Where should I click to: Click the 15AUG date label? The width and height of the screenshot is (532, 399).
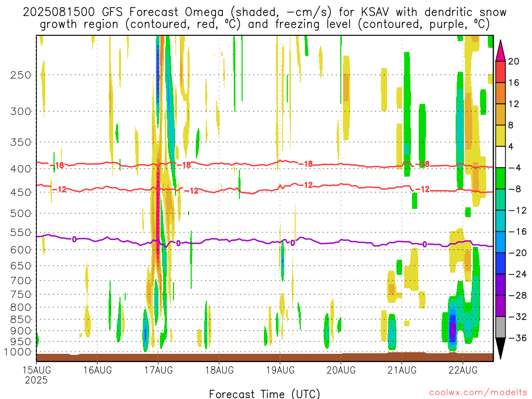coord(36,370)
